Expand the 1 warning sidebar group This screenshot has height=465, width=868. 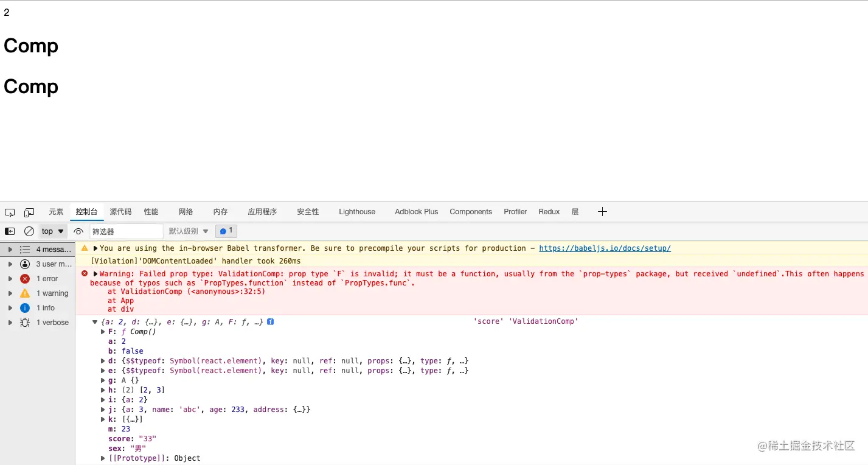click(10, 293)
